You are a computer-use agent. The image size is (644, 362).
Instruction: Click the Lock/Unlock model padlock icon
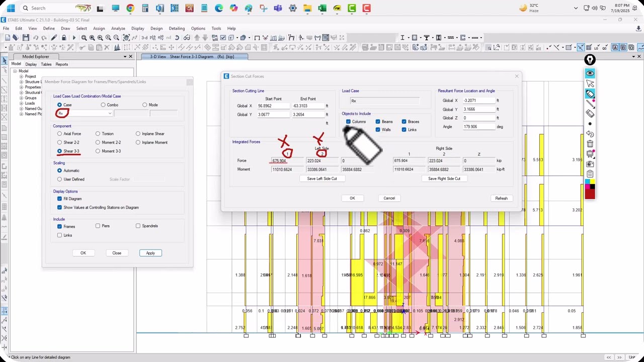[x=64, y=38]
